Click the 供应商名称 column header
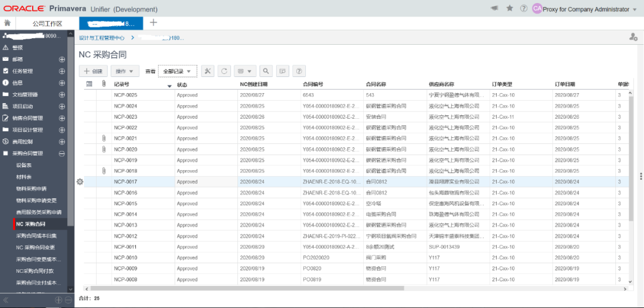This screenshot has height=308, width=644. [441, 84]
